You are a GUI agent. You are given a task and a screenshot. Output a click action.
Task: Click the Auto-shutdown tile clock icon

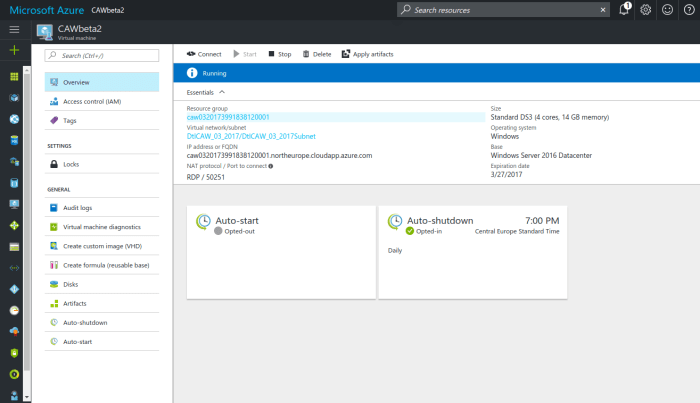[395, 221]
